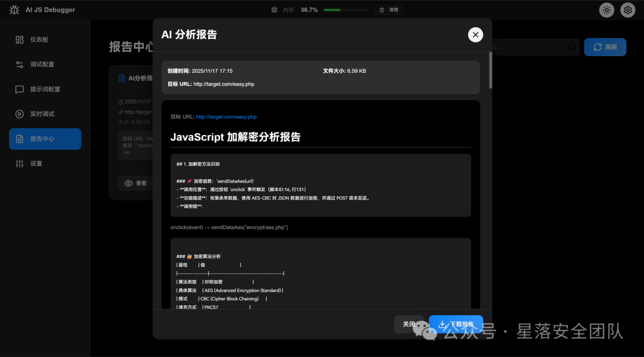The height and width of the screenshot is (357, 644).
Task: Click the AI分析报 report card title
Action: [140, 78]
